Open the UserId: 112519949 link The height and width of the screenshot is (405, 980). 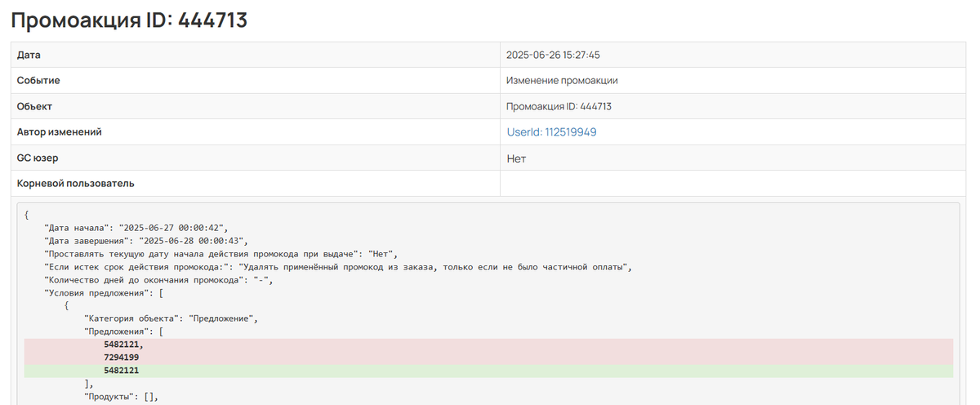551,132
